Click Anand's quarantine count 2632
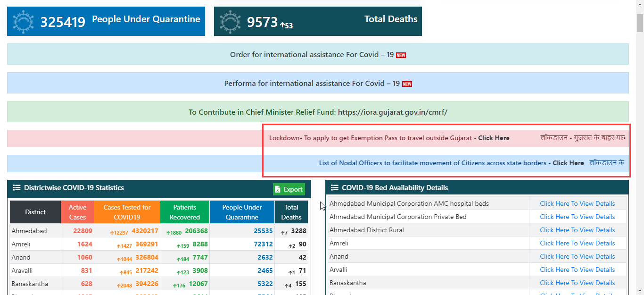The image size is (644, 295). pos(265,257)
